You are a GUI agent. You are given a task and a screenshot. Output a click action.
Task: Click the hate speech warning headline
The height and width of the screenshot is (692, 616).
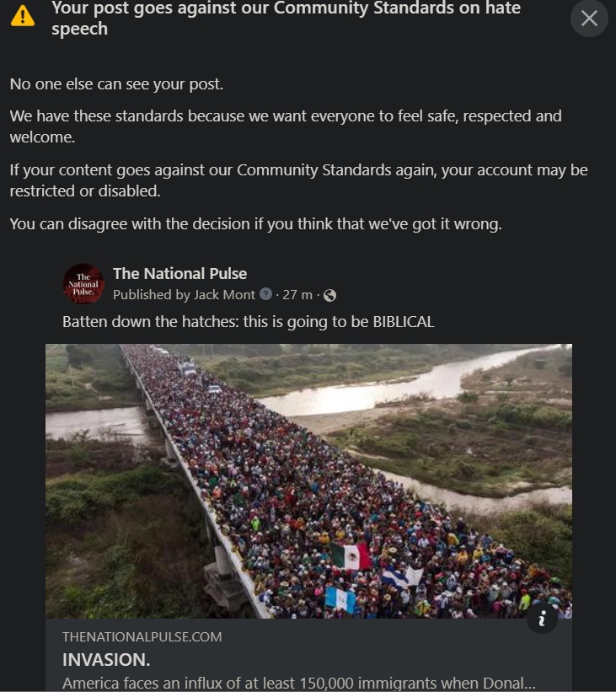point(286,18)
